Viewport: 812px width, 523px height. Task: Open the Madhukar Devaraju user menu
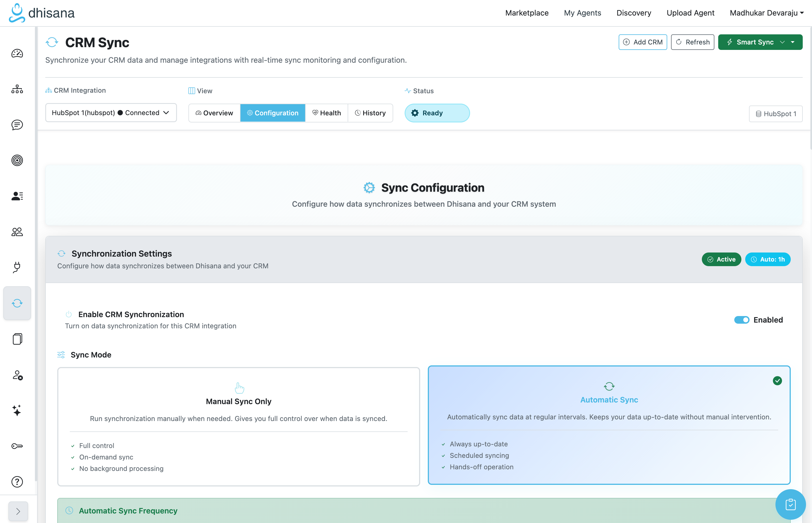[x=766, y=13]
